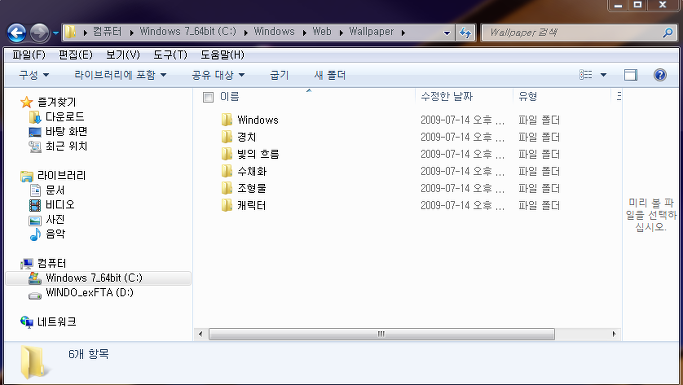Select the 캐릭터 folder name
Image resolution: width=683 pixels, height=385 pixels.
252,206
